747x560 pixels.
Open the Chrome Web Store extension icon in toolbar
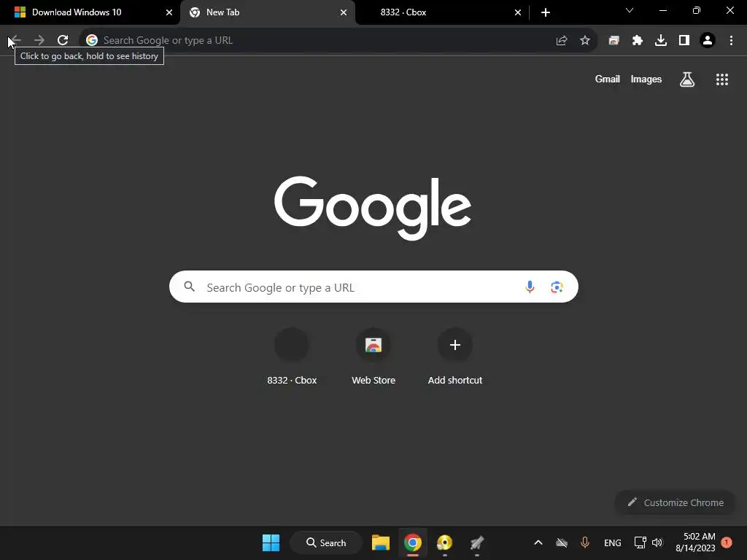point(614,41)
